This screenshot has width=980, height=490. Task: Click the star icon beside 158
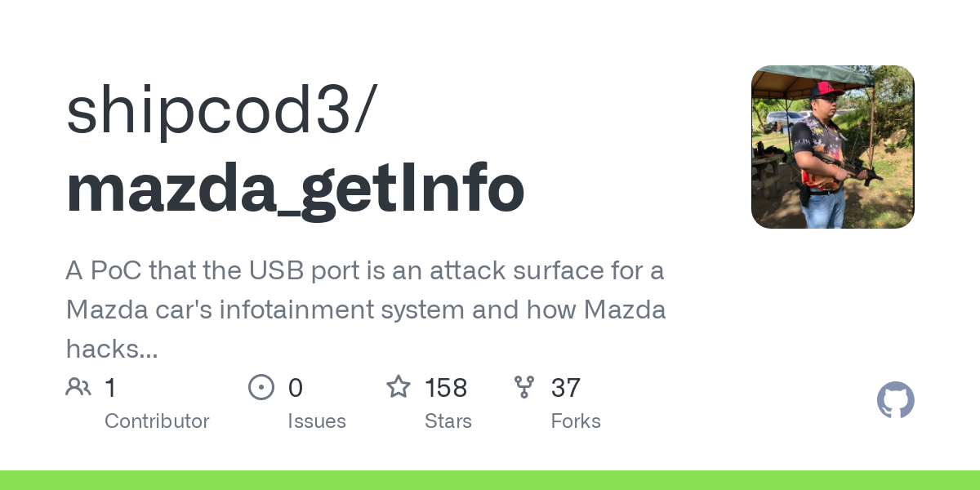coord(399,386)
